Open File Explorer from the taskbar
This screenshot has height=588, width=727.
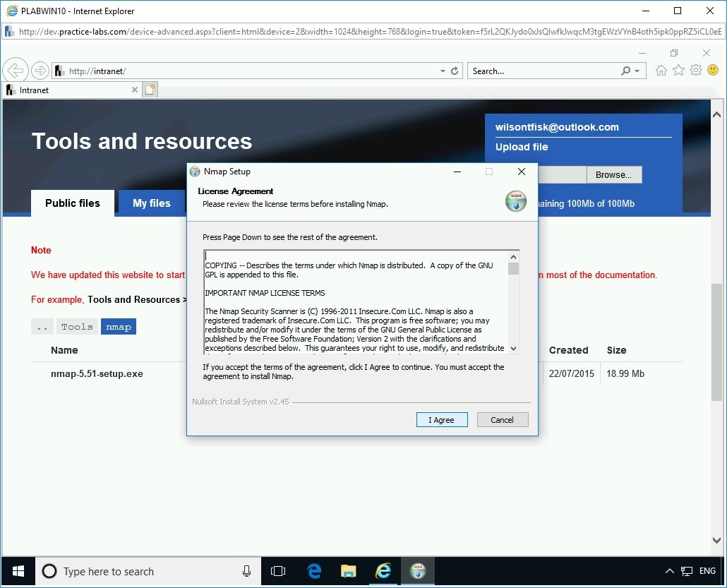point(348,571)
